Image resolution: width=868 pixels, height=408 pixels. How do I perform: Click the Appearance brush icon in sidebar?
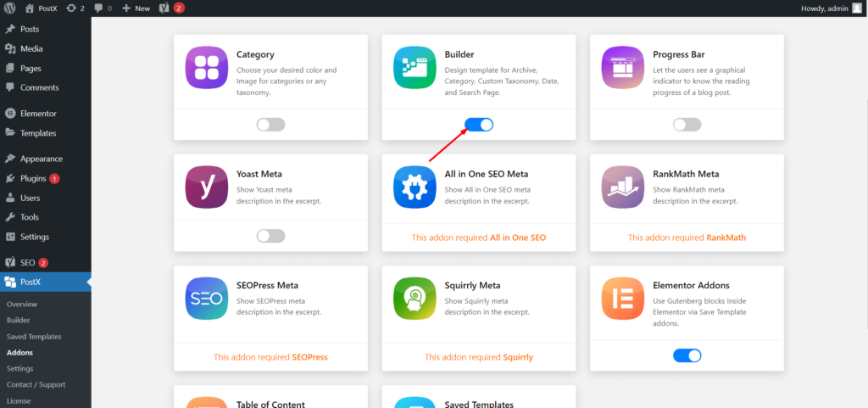[x=10, y=159]
